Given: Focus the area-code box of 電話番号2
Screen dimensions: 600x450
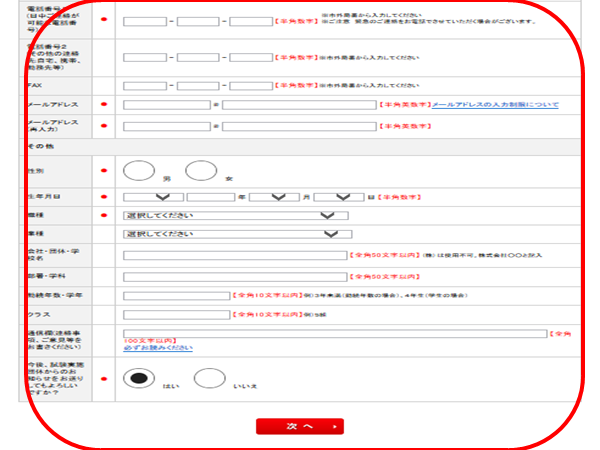Looking at the screenshot, I should click(x=145, y=57).
